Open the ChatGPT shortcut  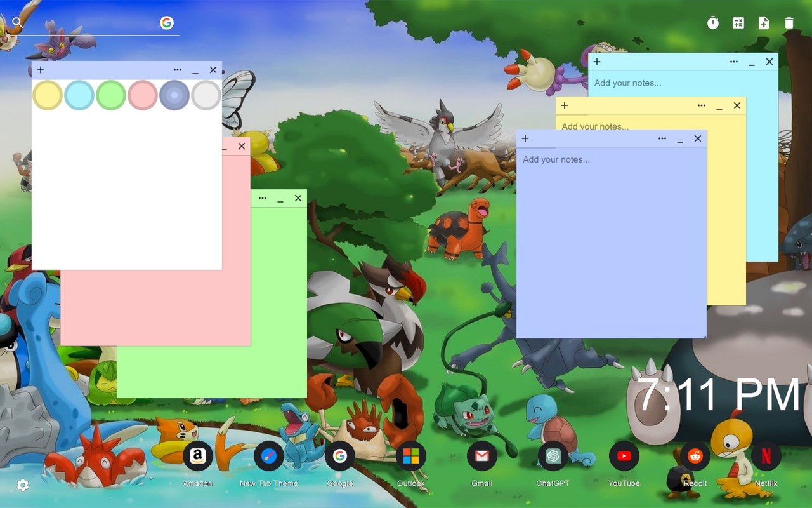click(x=553, y=456)
